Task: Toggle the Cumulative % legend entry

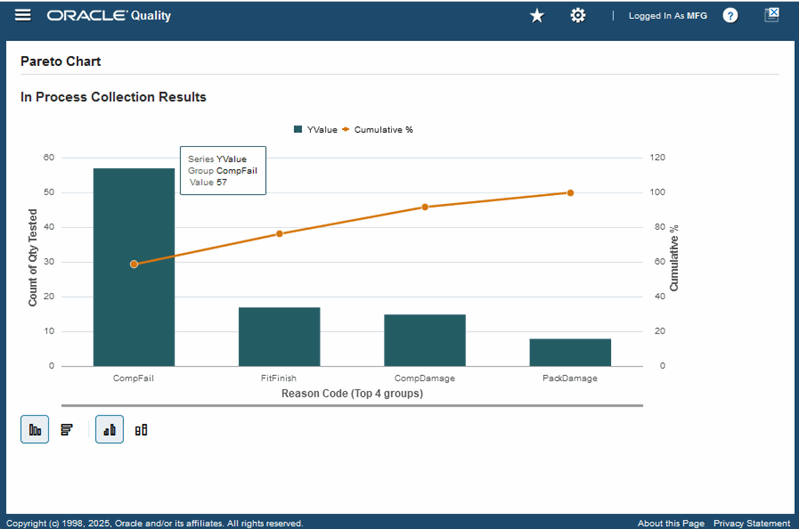Action: pyautogui.click(x=378, y=129)
